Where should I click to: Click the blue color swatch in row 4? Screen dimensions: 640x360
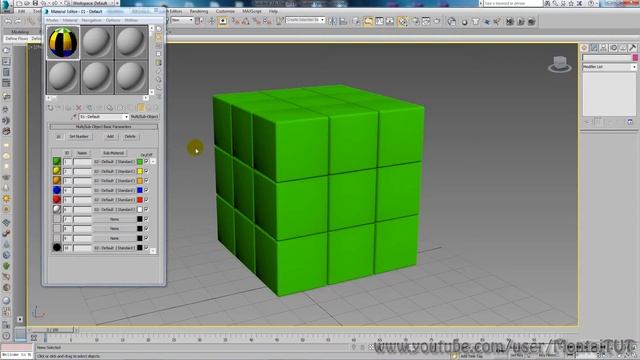[x=140, y=190]
